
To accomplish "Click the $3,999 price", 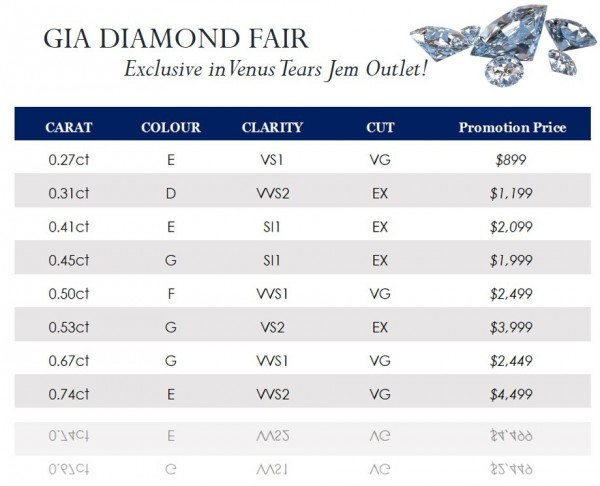I will (511, 327).
